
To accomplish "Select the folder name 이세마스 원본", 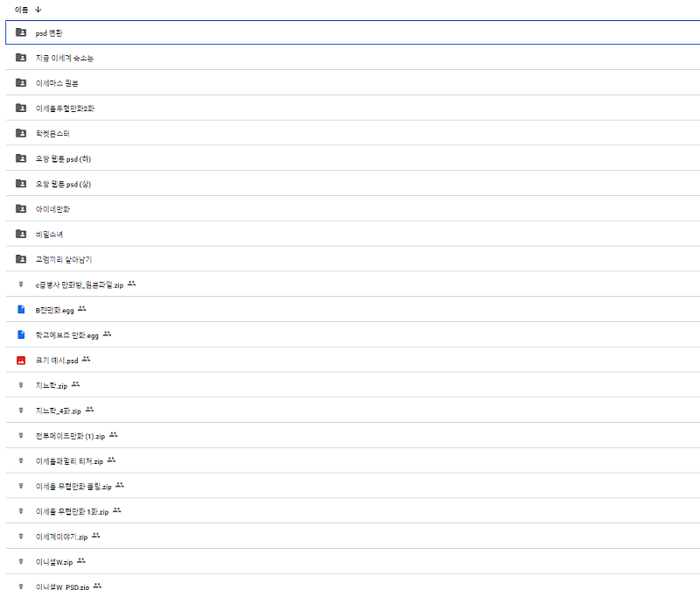I will (x=57, y=83).
